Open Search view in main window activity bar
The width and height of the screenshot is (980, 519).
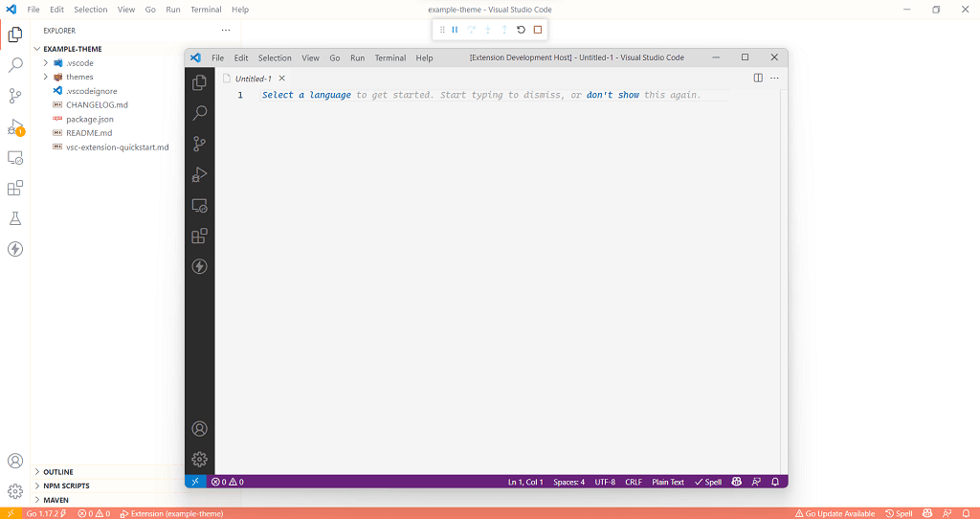[15, 65]
